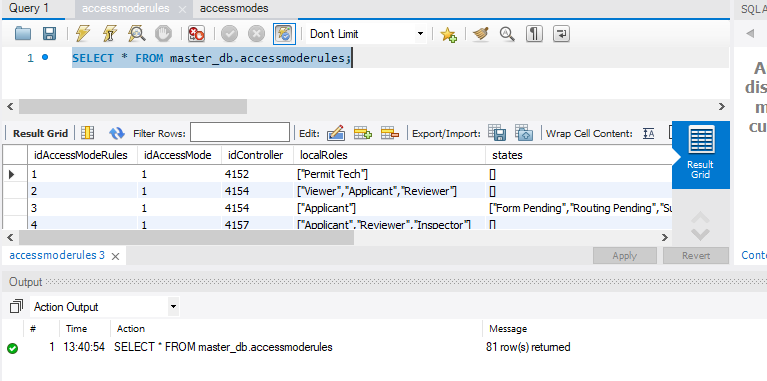This screenshot has width=767, height=381.
Task: Stop query execution with the hand icon
Action: coord(163,34)
